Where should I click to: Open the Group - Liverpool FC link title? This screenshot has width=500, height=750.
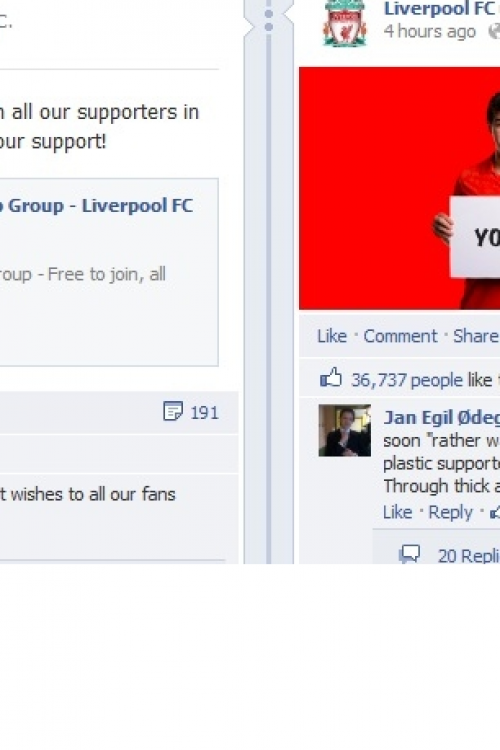pyautogui.click(x=96, y=206)
